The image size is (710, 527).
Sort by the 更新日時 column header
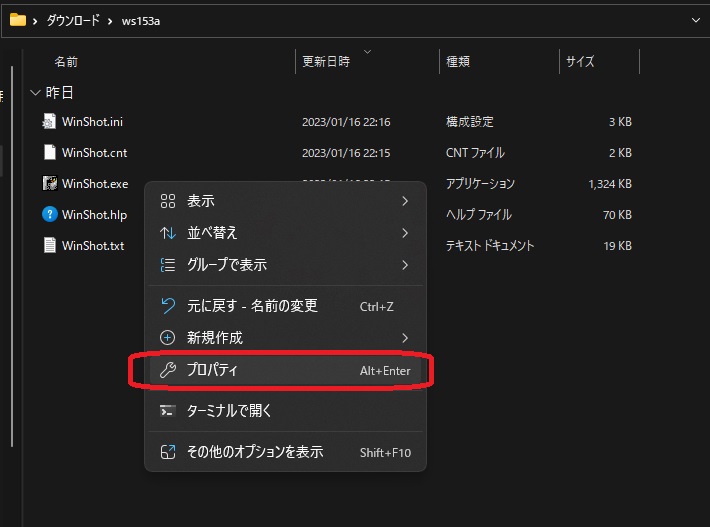tap(326, 62)
